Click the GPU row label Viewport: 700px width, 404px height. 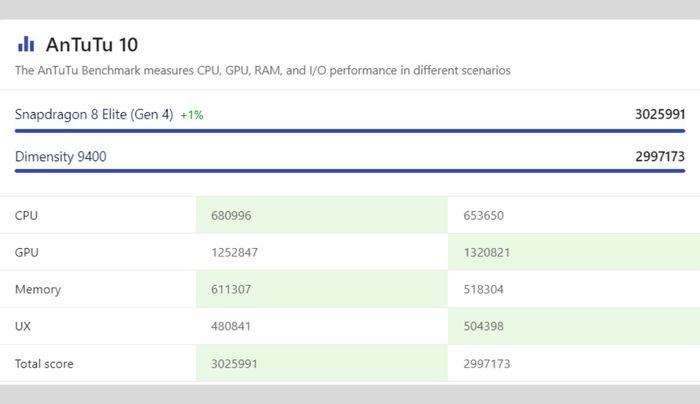click(27, 252)
